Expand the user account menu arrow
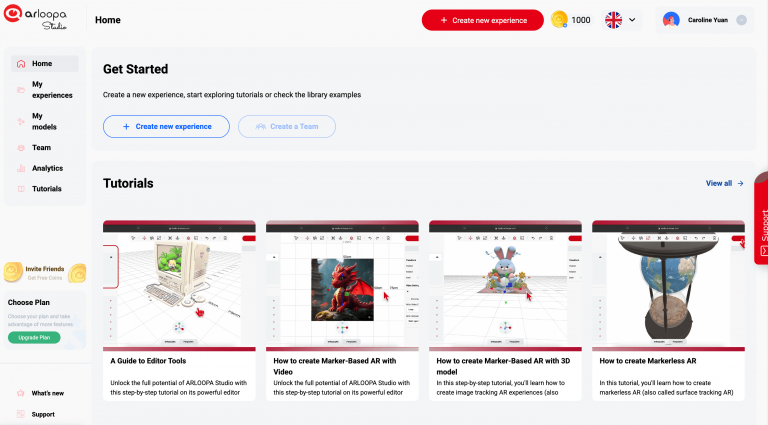 pyautogui.click(x=741, y=20)
